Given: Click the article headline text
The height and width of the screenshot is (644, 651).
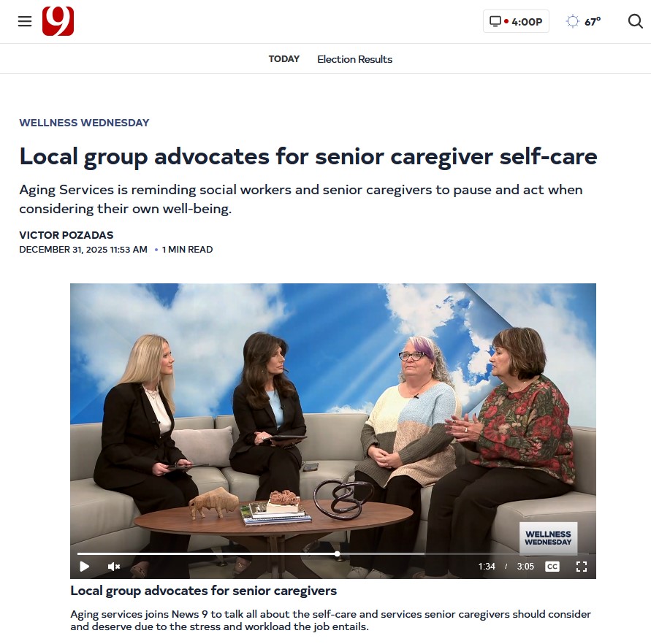Looking at the screenshot, I should click(x=308, y=157).
